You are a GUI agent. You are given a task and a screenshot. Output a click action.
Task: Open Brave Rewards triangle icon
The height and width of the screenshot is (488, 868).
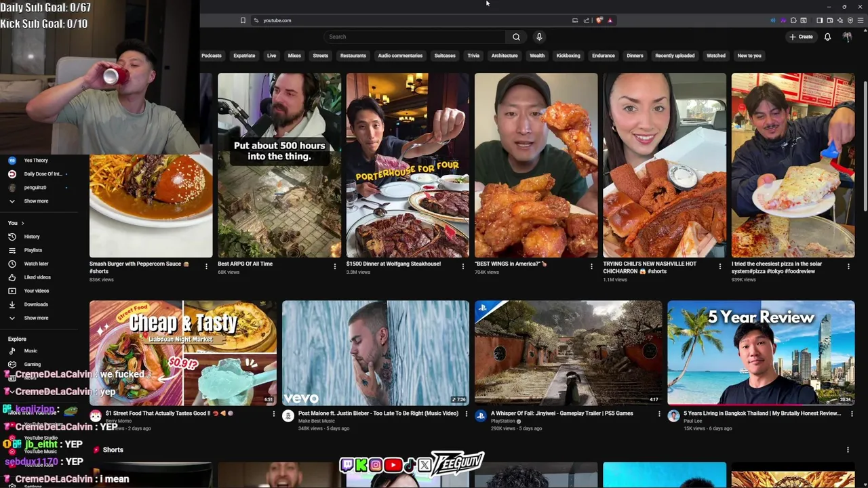[610, 20]
